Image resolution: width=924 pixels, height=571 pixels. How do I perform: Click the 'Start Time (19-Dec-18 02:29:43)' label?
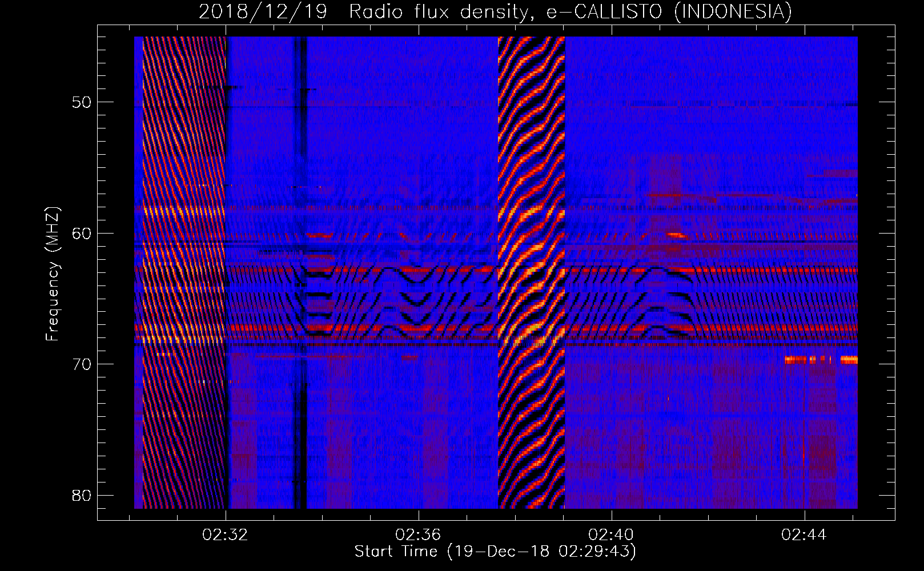coord(495,552)
